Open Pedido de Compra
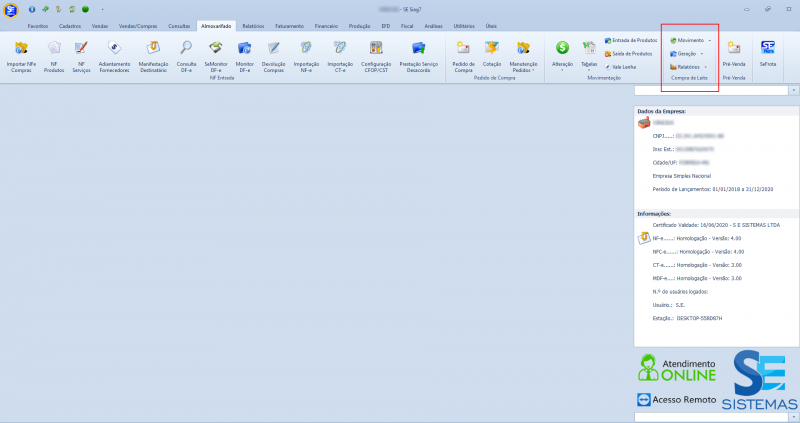800x423 pixels. pos(463,52)
